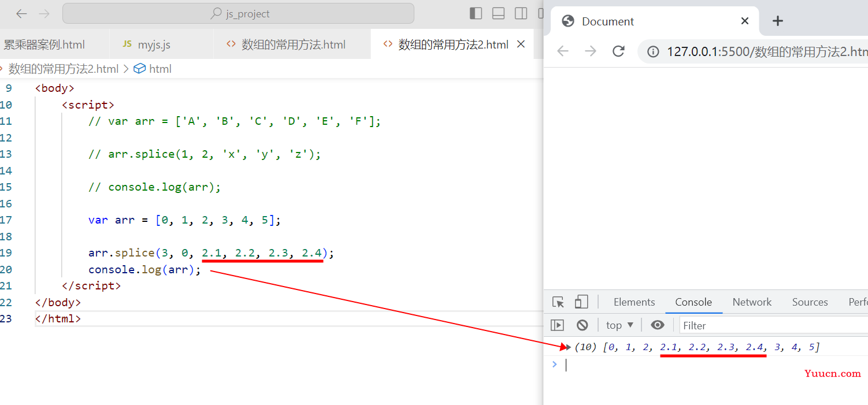Click commented var arr letters line
Screen dimensions: 868x405
(x=235, y=121)
